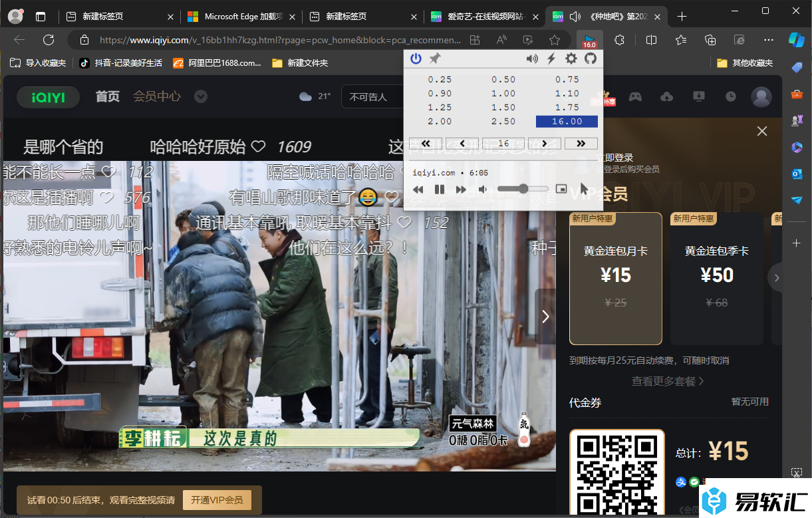
Task: Set playback speed to 0.75
Action: [567, 79]
